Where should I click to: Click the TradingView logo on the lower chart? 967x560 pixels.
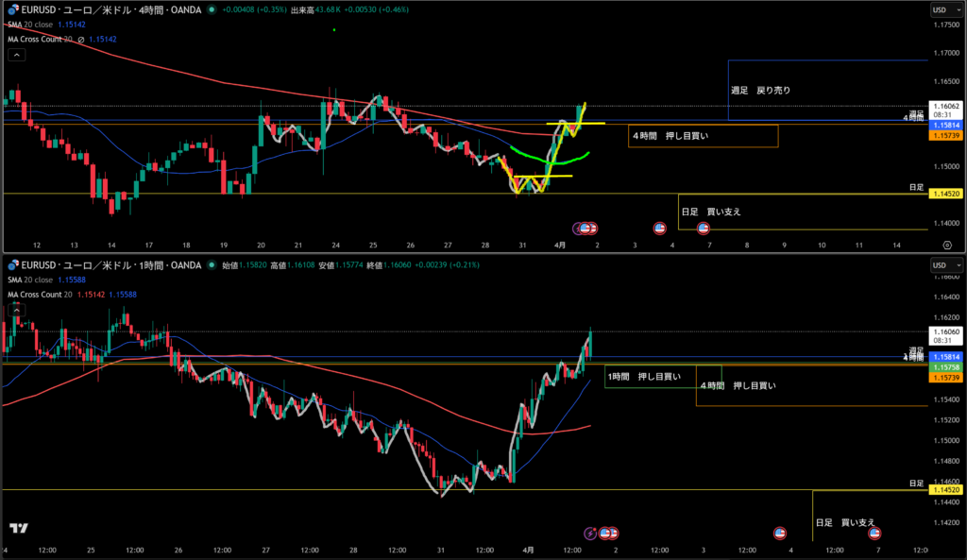(x=17, y=529)
